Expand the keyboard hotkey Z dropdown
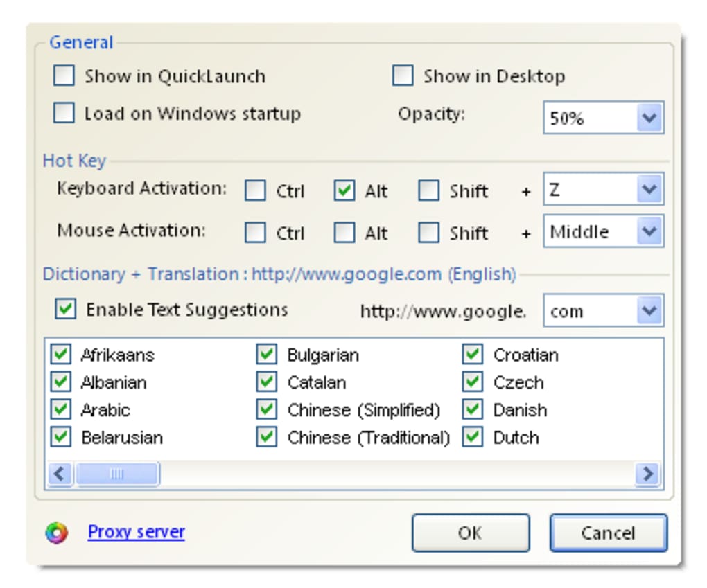The height and width of the screenshot is (588, 707). 649,190
